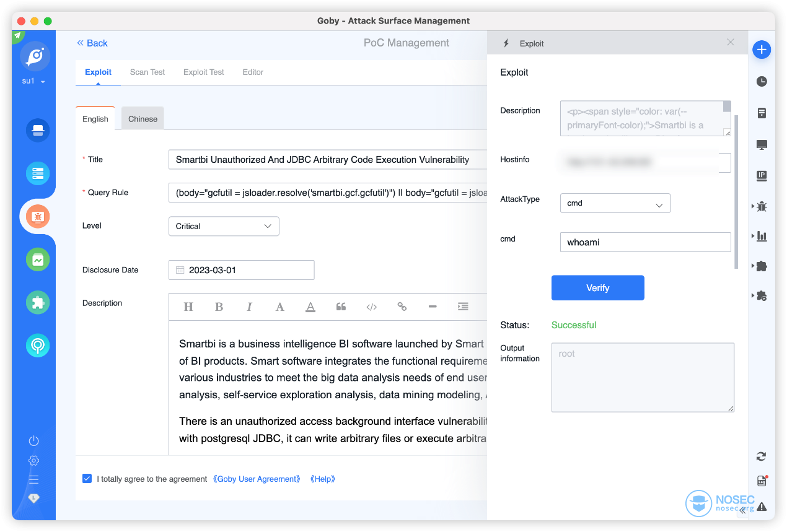Click the refresh arrows icon in right toolbar
The width and height of the screenshot is (787, 532).
tap(761, 456)
